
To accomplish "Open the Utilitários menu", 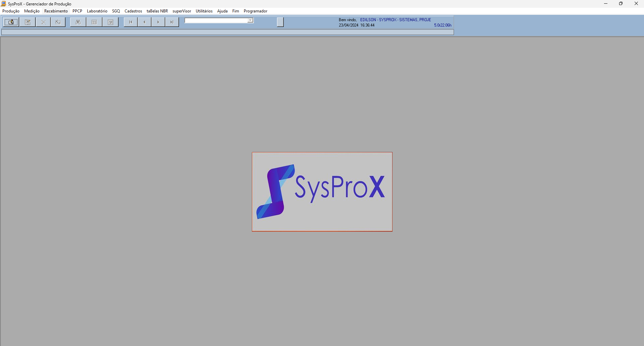I will pos(204,11).
